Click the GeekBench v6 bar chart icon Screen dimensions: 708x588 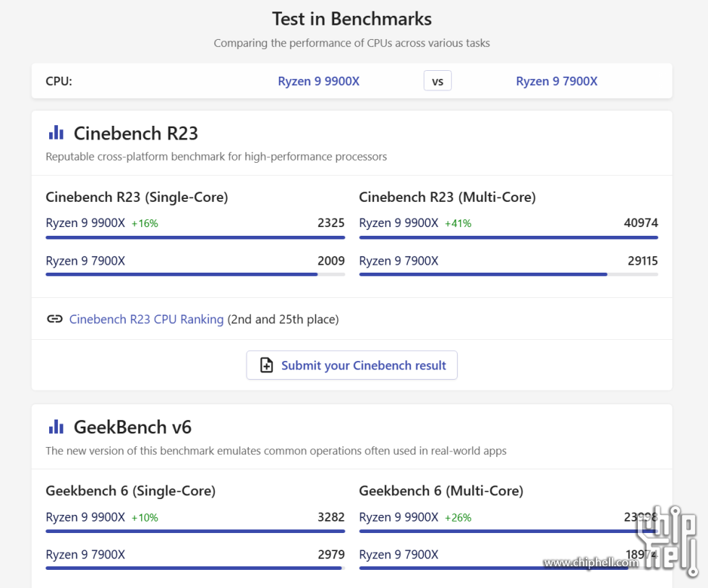pos(56,426)
